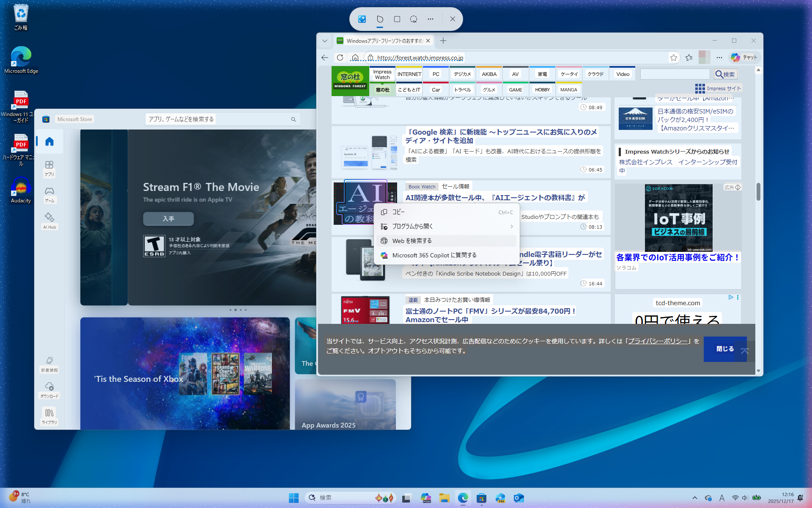Click the Microsoft Store app search field
Viewport: 812px width, 508px height.
(222, 119)
